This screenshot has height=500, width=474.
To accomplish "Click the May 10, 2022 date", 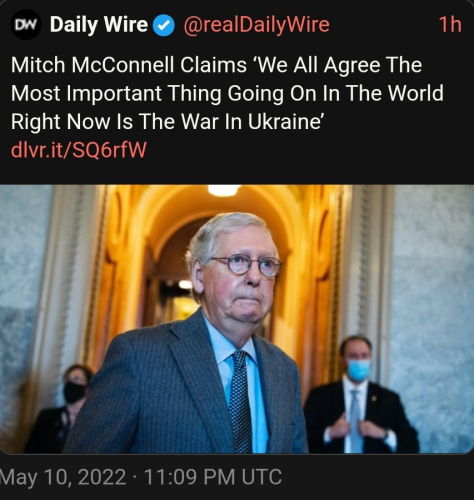I will (x=63, y=477).
